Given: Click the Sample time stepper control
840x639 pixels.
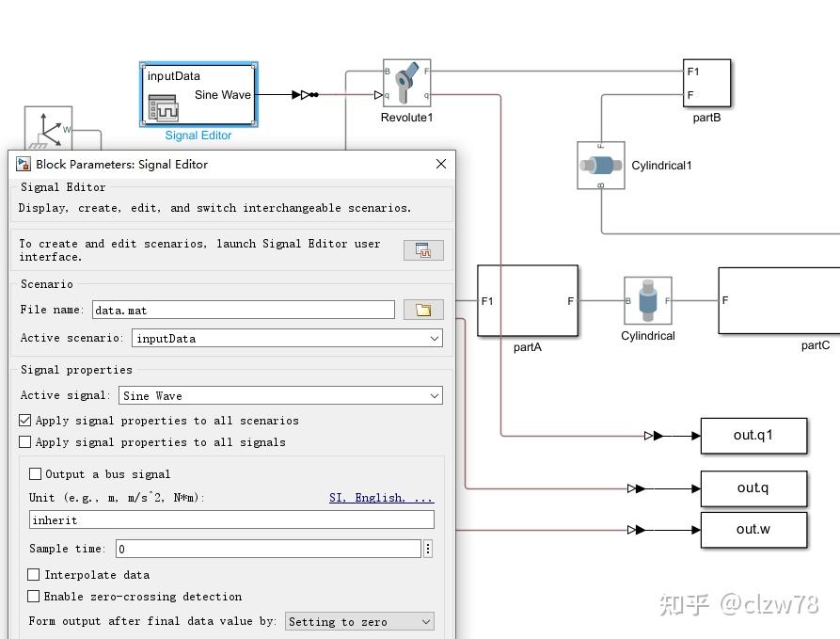Looking at the screenshot, I should click(x=430, y=548).
